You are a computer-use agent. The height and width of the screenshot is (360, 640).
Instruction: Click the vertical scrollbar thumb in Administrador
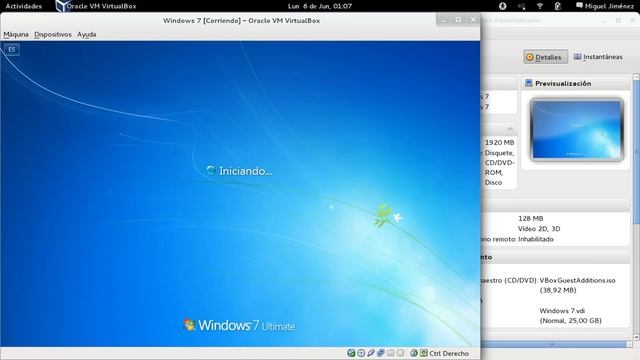[636, 152]
